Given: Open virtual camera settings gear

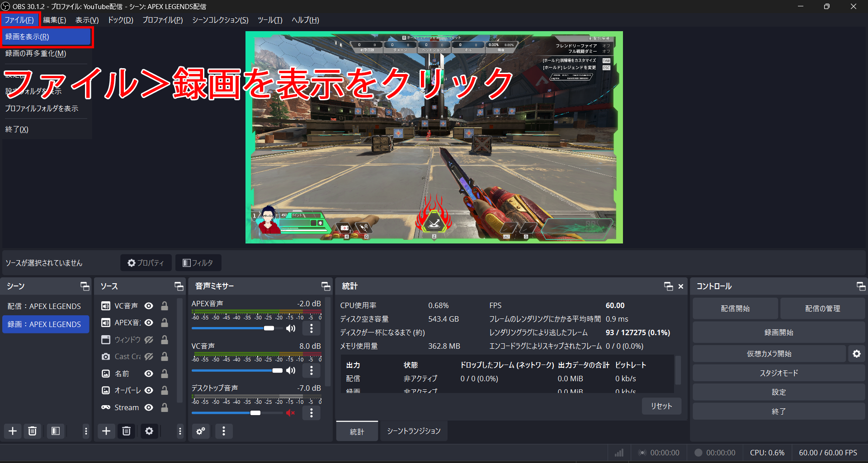Looking at the screenshot, I should (857, 354).
